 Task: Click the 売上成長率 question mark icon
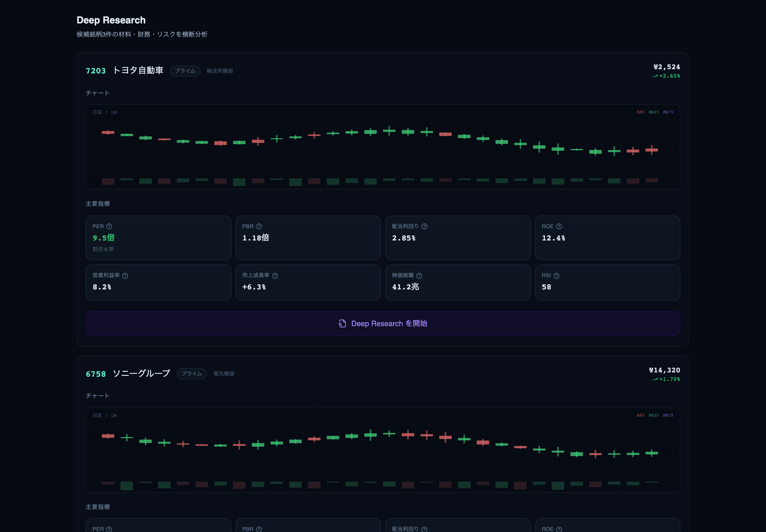275,276
